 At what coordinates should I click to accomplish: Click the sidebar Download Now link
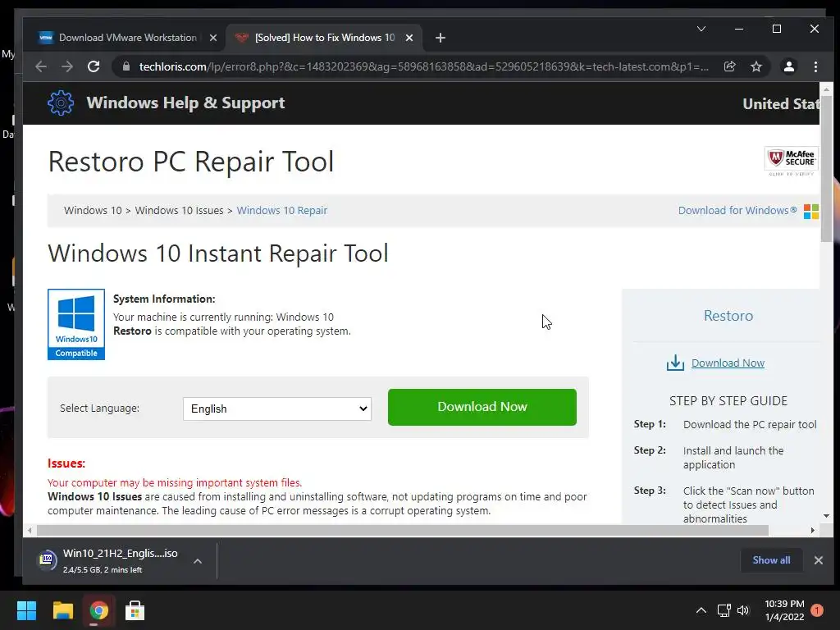pyautogui.click(x=728, y=363)
